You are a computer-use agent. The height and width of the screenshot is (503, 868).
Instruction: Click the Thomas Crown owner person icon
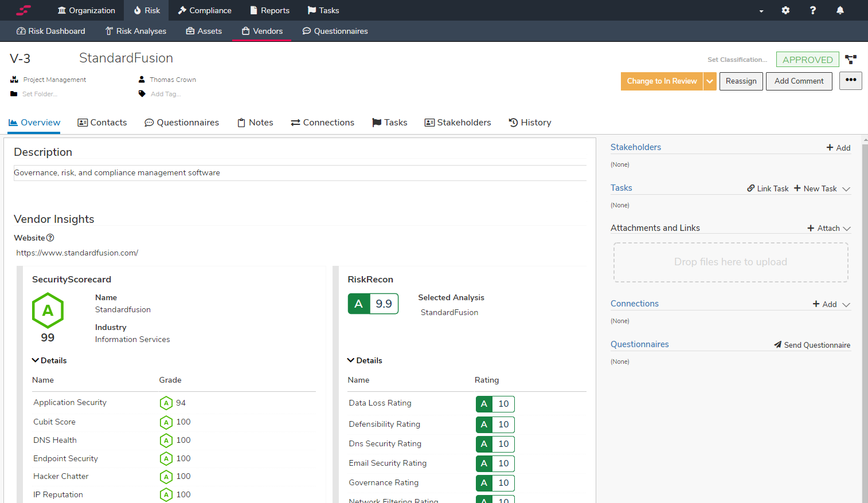pos(142,80)
